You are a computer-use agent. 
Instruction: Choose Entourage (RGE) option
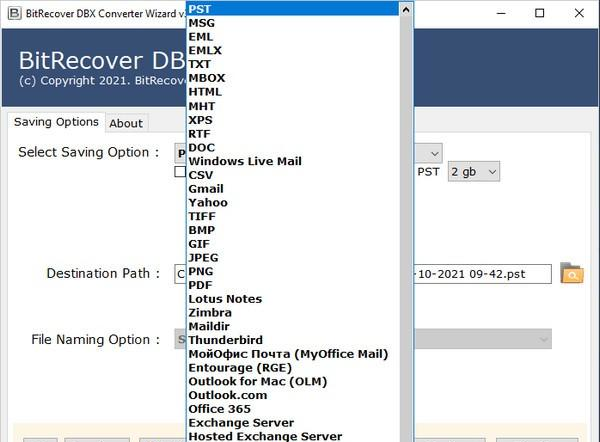pos(293,368)
